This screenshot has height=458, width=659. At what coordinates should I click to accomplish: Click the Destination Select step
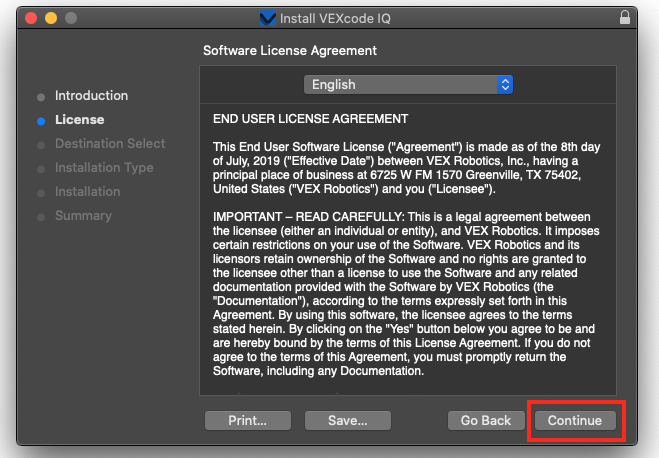click(110, 144)
